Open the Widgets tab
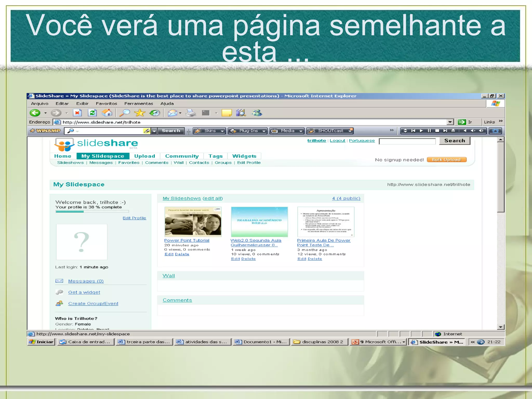This screenshot has height=399, width=532. pyautogui.click(x=244, y=156)
